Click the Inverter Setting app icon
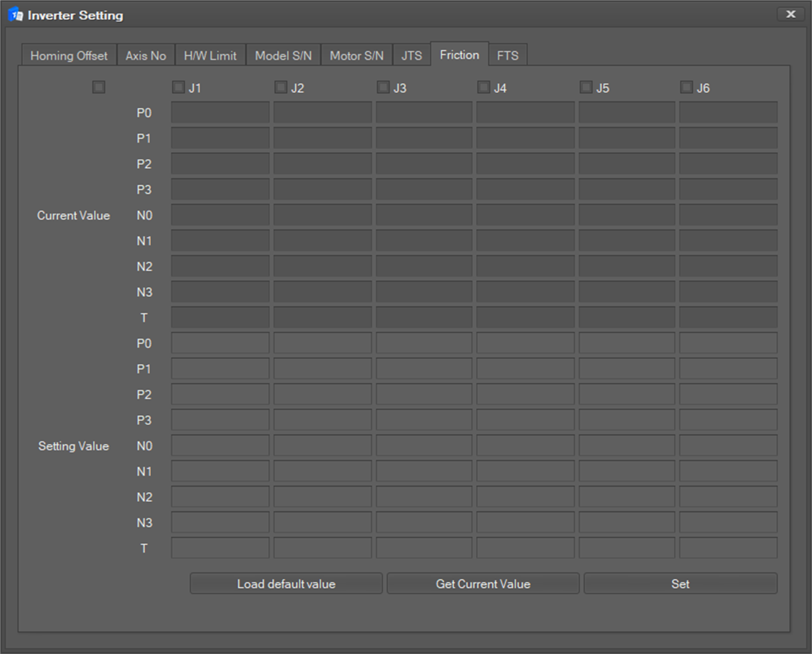Viewport: 812px width, 654px height. pyautogui.click(x=15, y=15)
